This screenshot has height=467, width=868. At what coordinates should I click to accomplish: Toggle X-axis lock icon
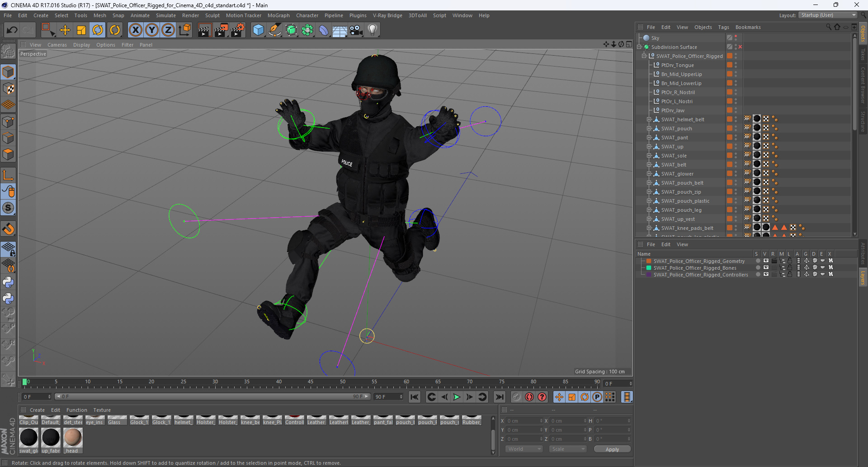point(135,30)
